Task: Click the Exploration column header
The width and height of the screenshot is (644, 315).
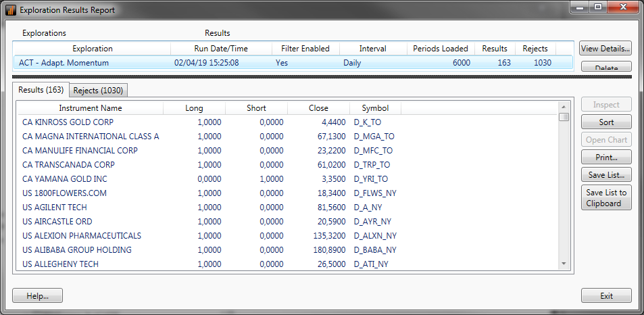Action: pyautogui.click(x=93, y=49)
